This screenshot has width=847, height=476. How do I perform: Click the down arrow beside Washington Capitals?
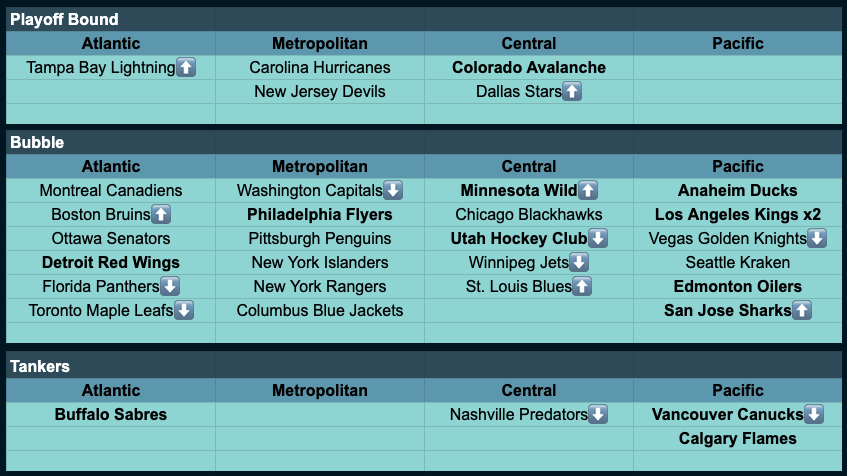(393, 190)
